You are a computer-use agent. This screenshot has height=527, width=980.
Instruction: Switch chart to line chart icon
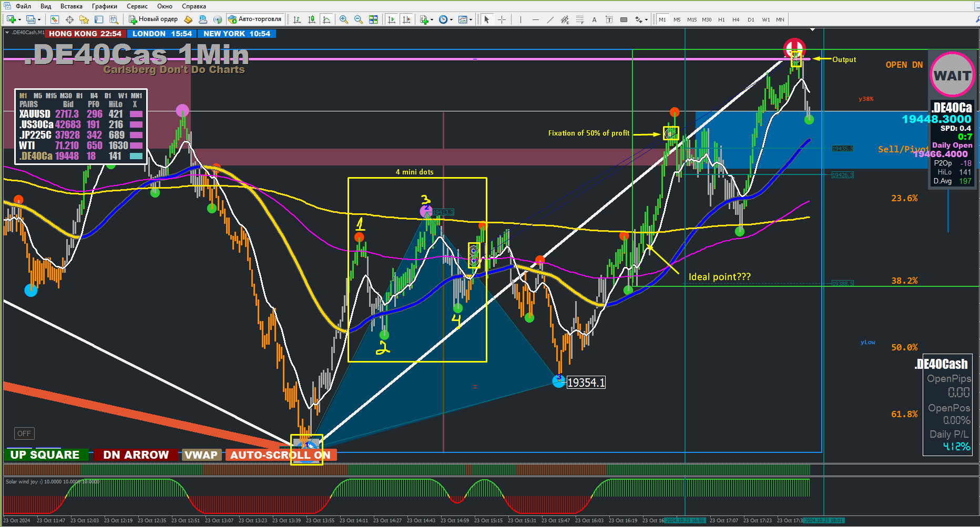(x=326, y=19)
